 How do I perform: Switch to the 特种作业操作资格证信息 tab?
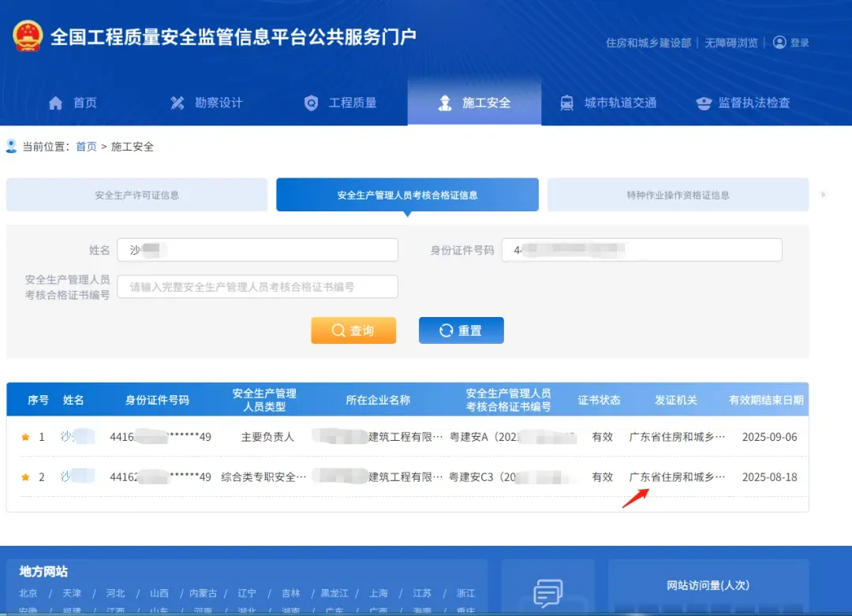pyautogui.click(x=678, y=195)
